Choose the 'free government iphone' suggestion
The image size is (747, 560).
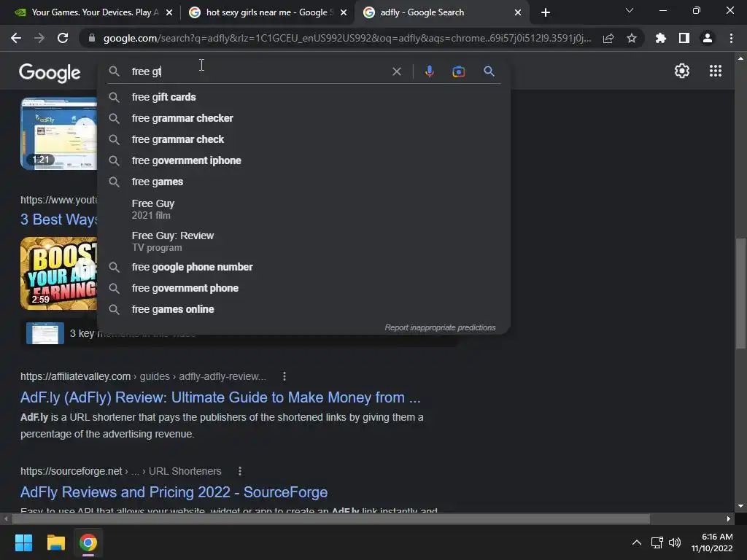tap(303, 160)
